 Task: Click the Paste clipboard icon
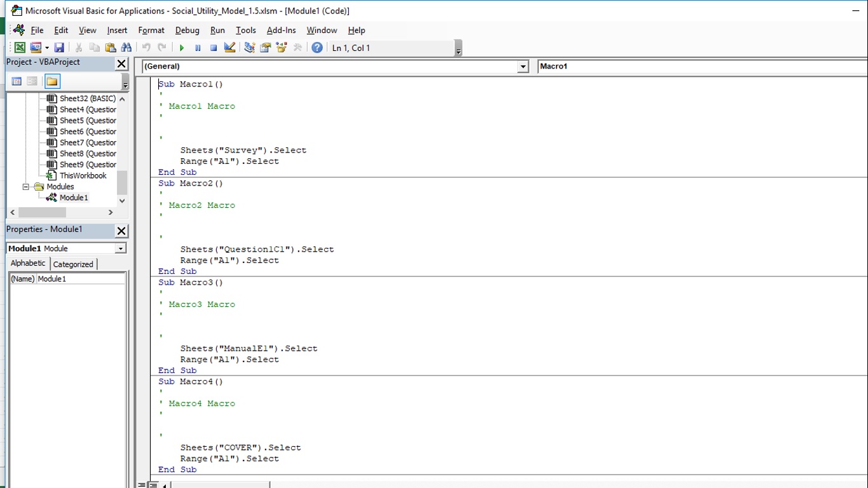click(x=111, y=48)
